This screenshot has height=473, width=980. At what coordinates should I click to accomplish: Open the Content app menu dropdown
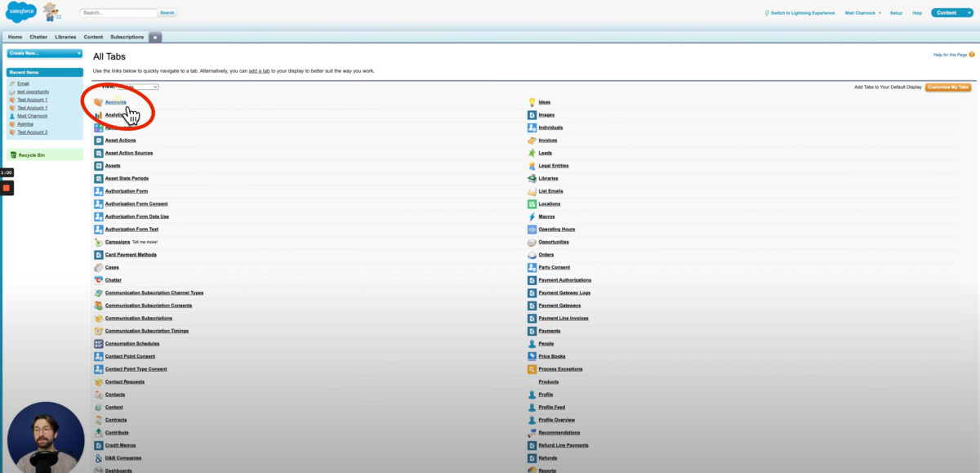coord(951,13)
